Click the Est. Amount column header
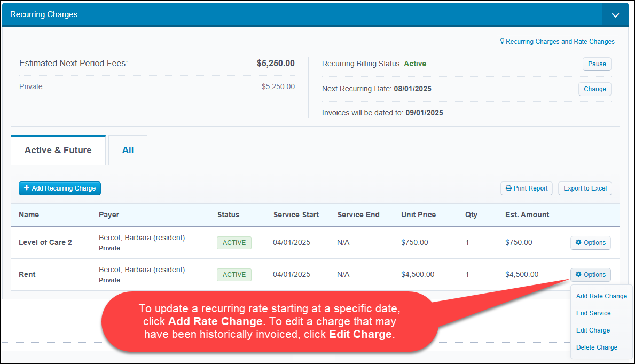 [527, 215]
